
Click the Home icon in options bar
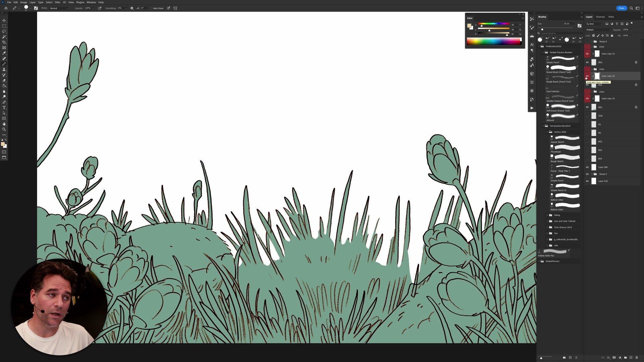pos(6,8)
